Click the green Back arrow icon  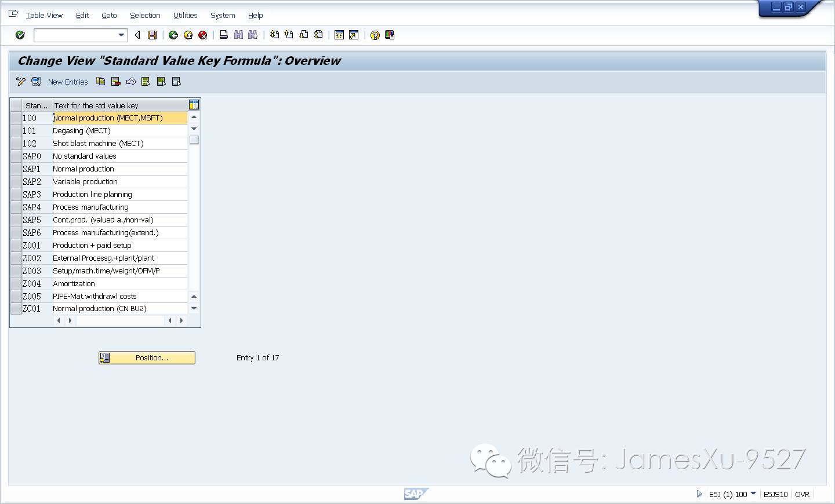pos(173,35)
